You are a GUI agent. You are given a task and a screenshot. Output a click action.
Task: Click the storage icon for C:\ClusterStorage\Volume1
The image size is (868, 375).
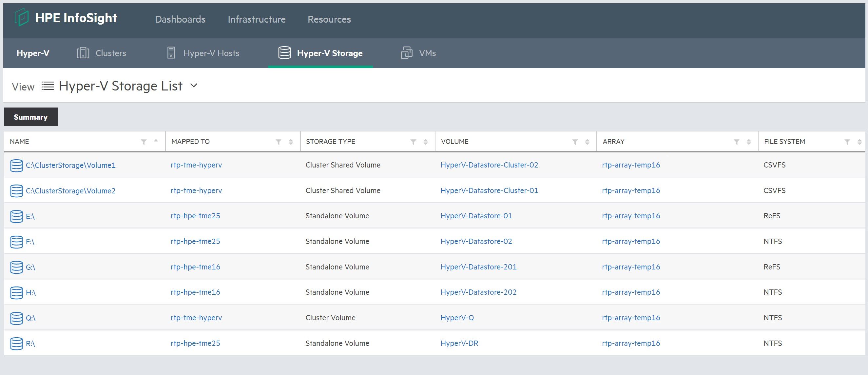click(16, 165)
